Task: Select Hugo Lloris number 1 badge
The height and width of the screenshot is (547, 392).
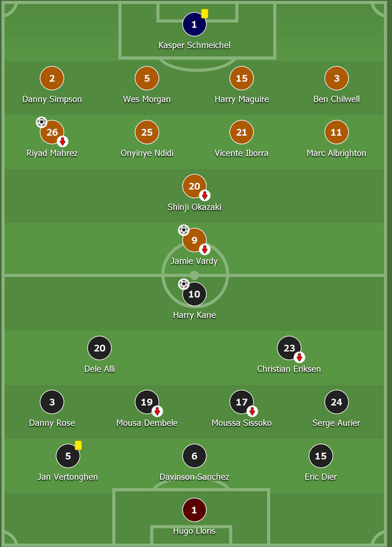Action: (x=194, y=509)
